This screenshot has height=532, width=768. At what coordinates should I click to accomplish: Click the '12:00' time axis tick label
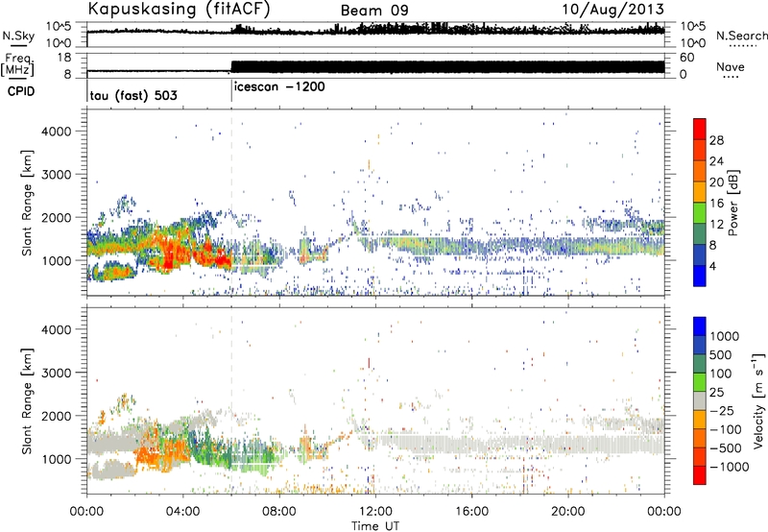375,512
